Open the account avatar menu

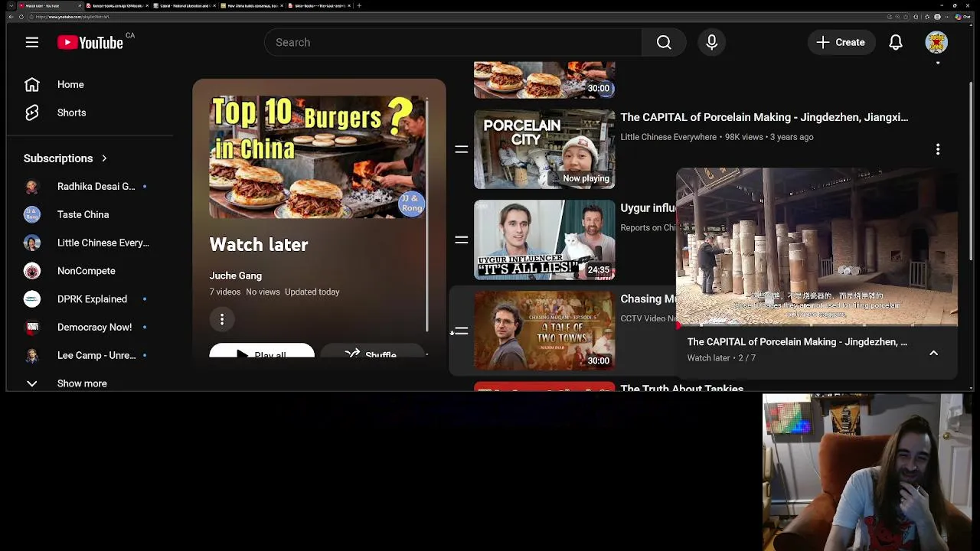click(936, 42)
